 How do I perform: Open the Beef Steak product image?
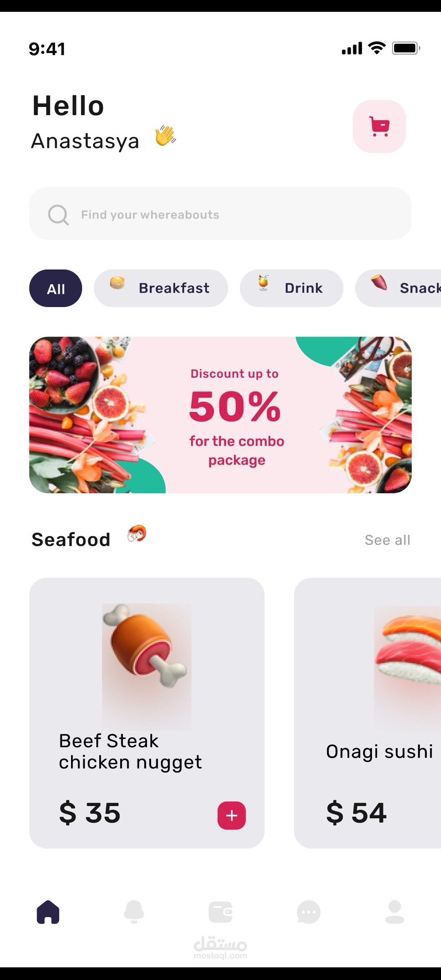[x=147, y=666]
